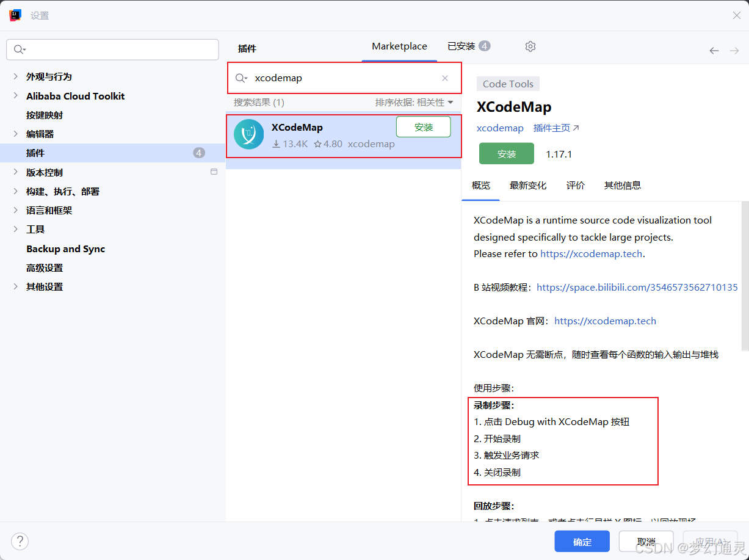Confirm with the 确定 button
This screenshot has width=749, height=560.
point(582,542)
